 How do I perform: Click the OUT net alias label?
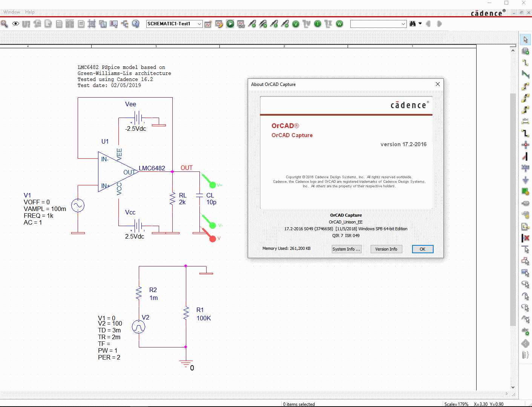point(187,168)
